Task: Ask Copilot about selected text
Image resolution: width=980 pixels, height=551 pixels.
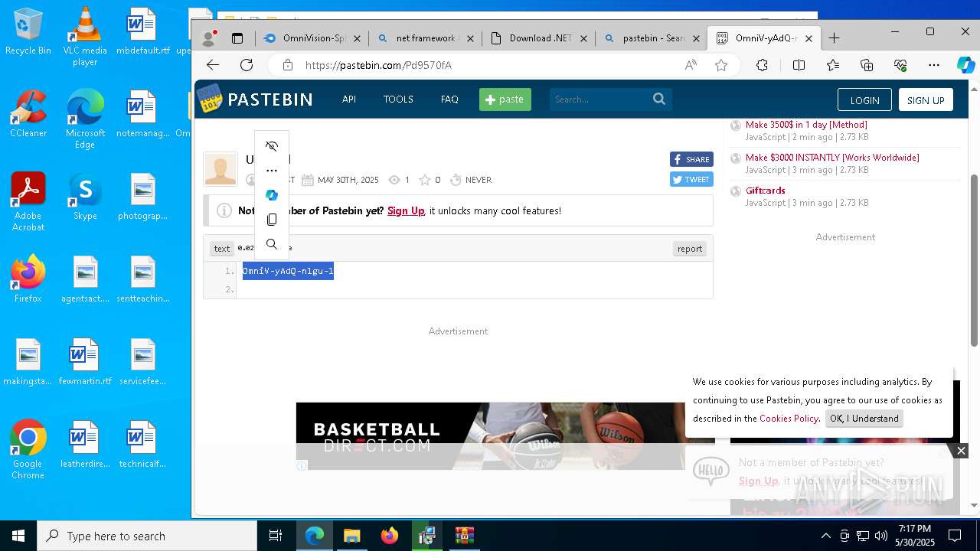Action: coord(271,195)
